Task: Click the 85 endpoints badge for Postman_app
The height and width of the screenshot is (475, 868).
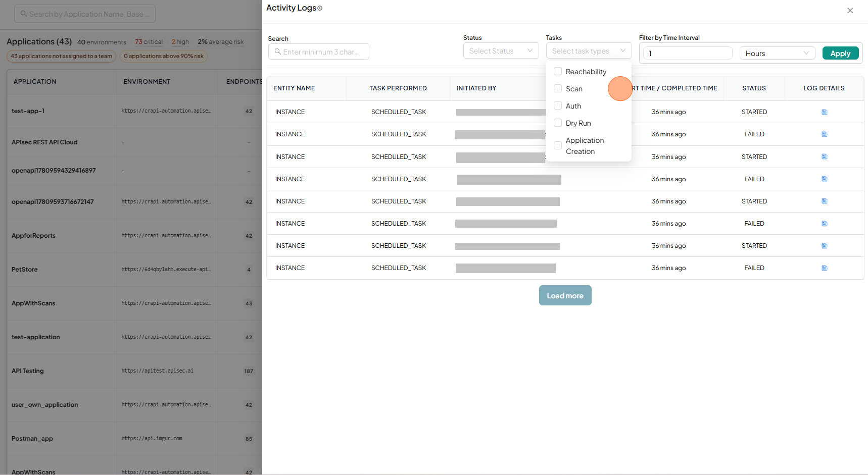Action: [249, 439]
